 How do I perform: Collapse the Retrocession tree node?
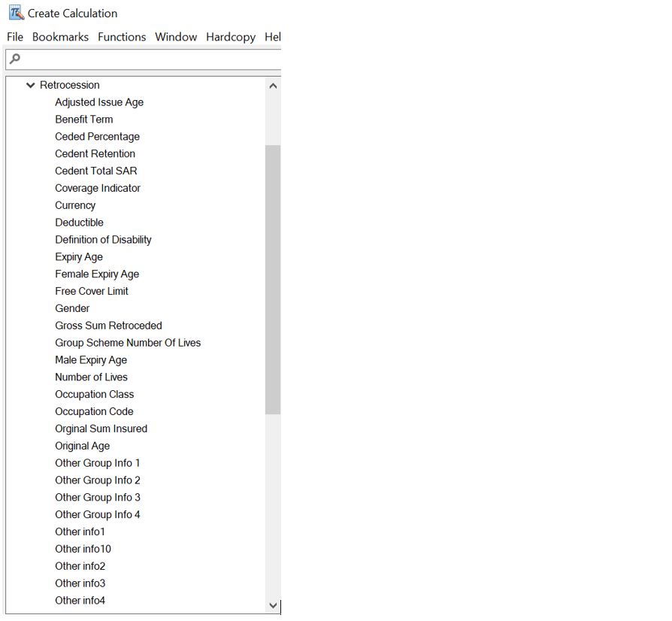point(31,86)
